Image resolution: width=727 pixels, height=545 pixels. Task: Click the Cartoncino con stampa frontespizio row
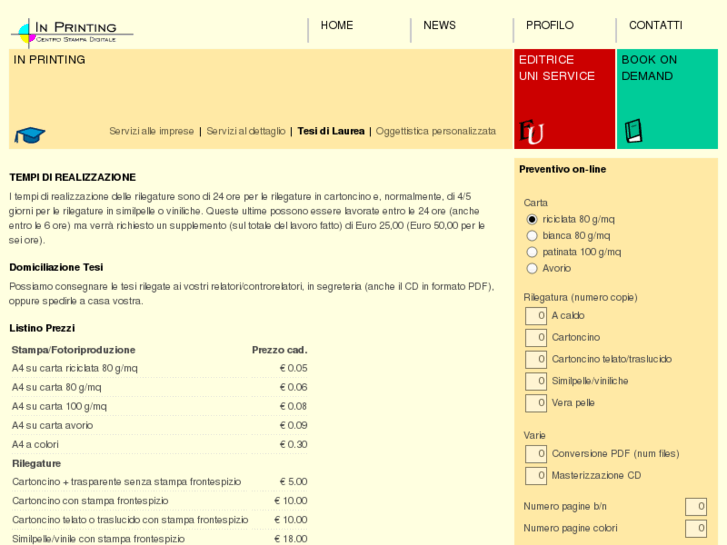(159, 501)
